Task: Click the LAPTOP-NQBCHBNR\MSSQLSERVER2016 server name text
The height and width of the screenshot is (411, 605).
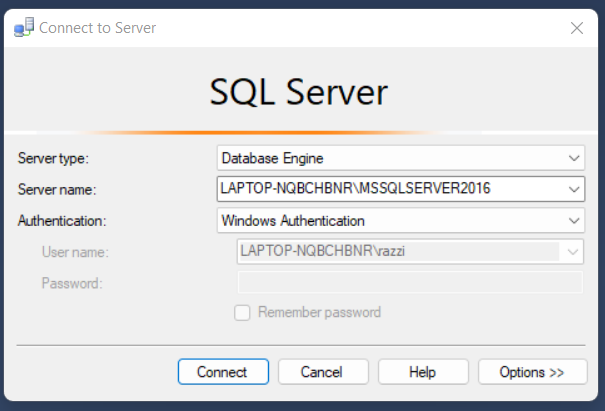Action: tap(355, 188)
